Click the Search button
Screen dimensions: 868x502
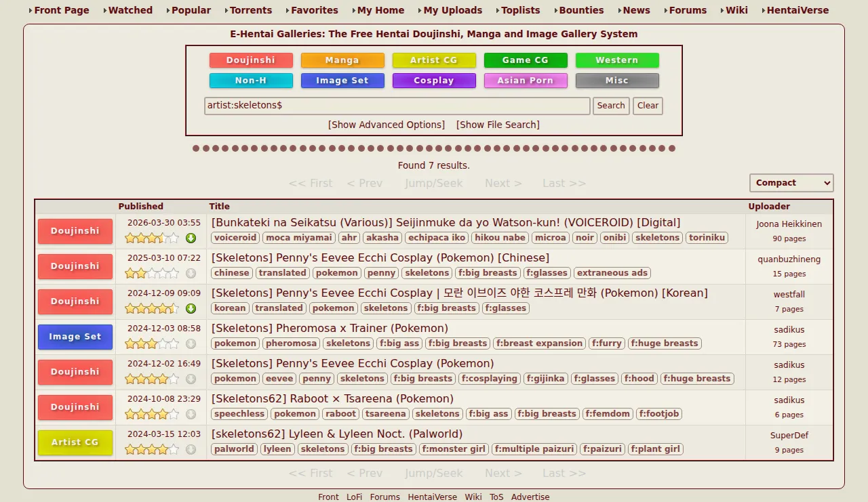[x=611, y=106]
